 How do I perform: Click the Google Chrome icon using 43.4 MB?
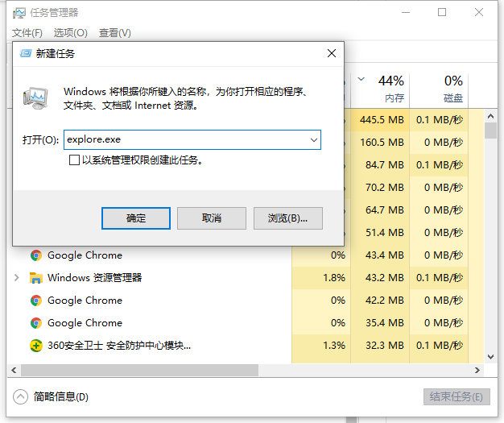coord(35,255)
